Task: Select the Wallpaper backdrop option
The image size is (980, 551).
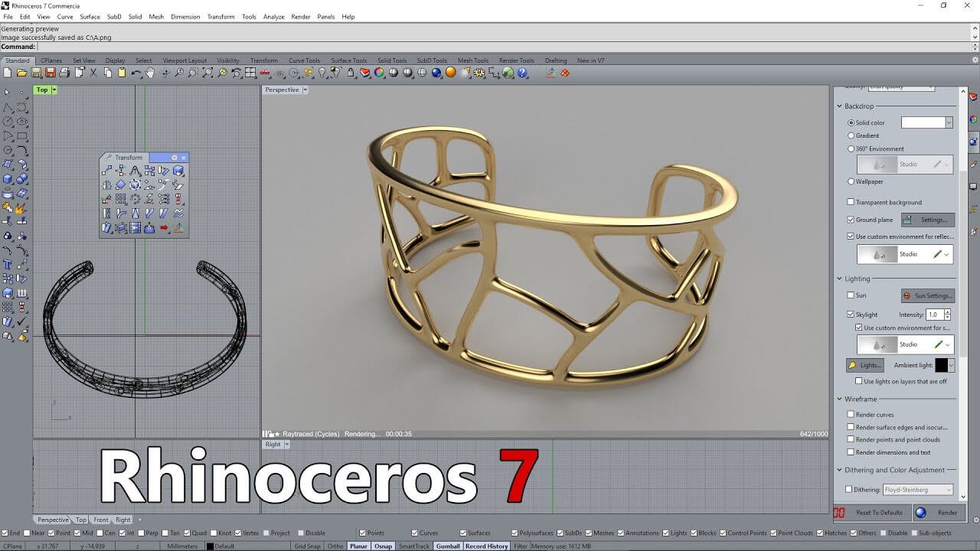Action: (x=851, y=181)
